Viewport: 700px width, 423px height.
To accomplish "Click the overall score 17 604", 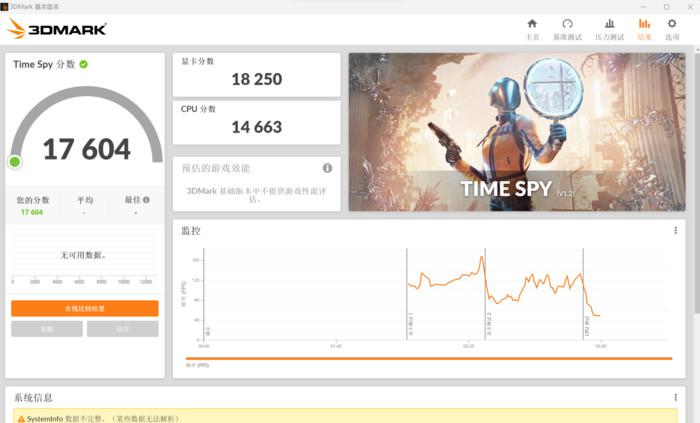I will point(87,149).
